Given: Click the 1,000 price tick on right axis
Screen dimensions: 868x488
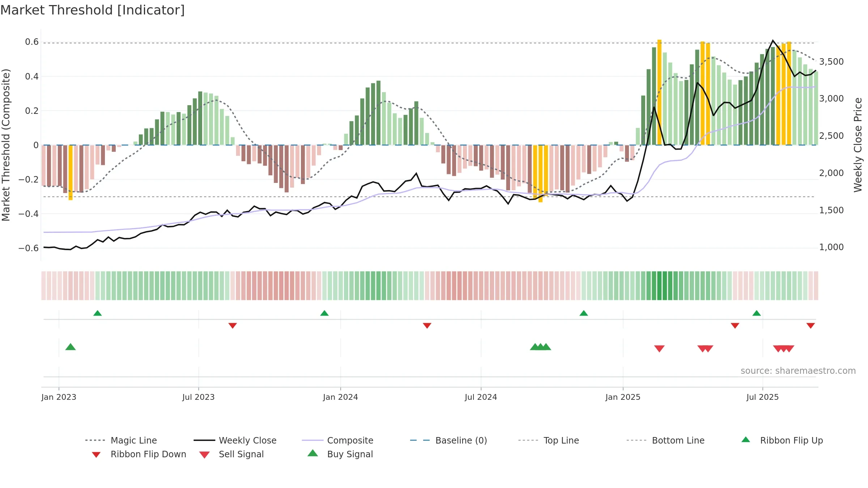Looking at the screenshot, I should click(831, 247).
